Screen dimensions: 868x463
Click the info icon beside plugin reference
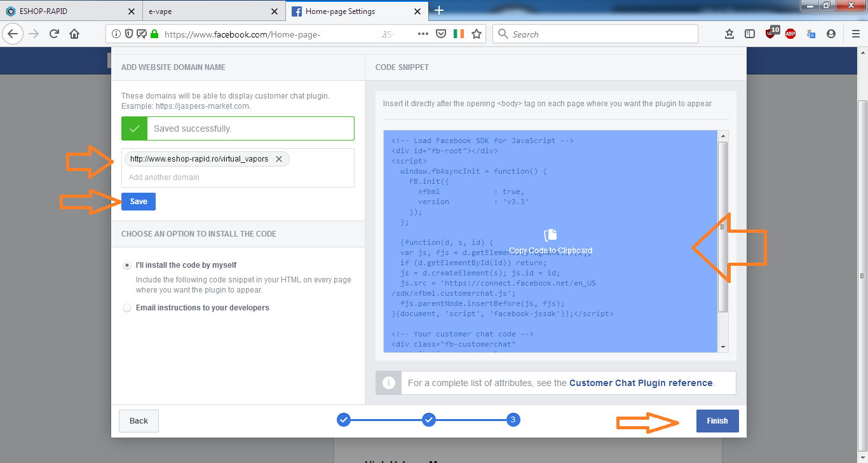click(389, 383)
